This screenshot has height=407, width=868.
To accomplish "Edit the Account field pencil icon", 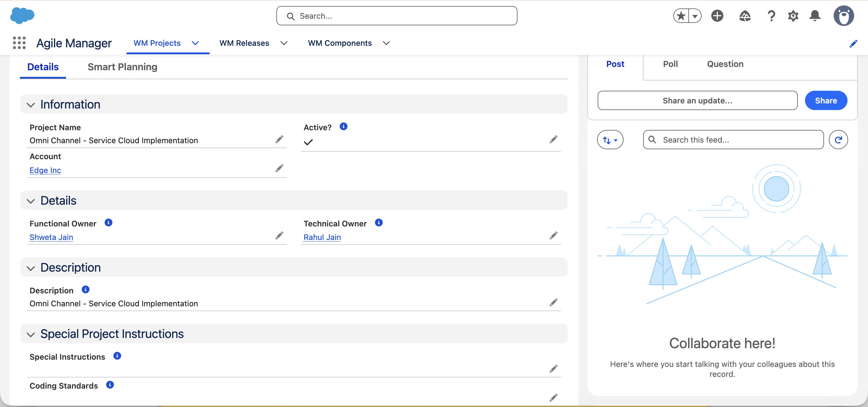I will pyautogui.click(x=279, y=169).
